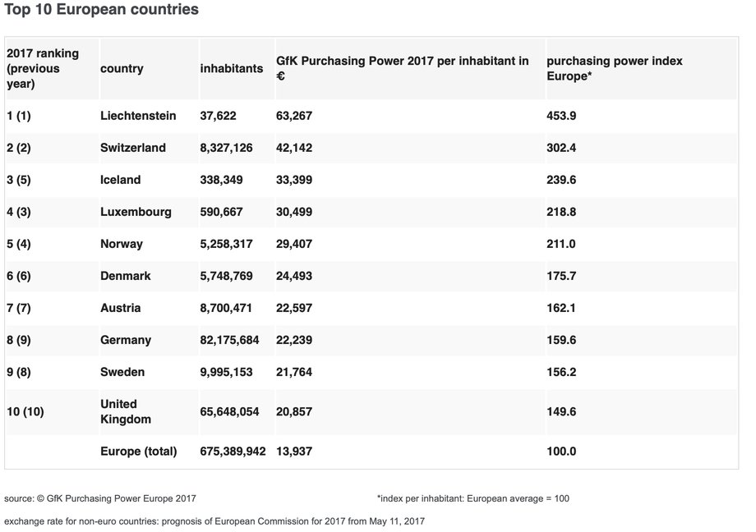756x532 pixels.
Task: Select the Norway country cell
Action: (x=122, y=244)
